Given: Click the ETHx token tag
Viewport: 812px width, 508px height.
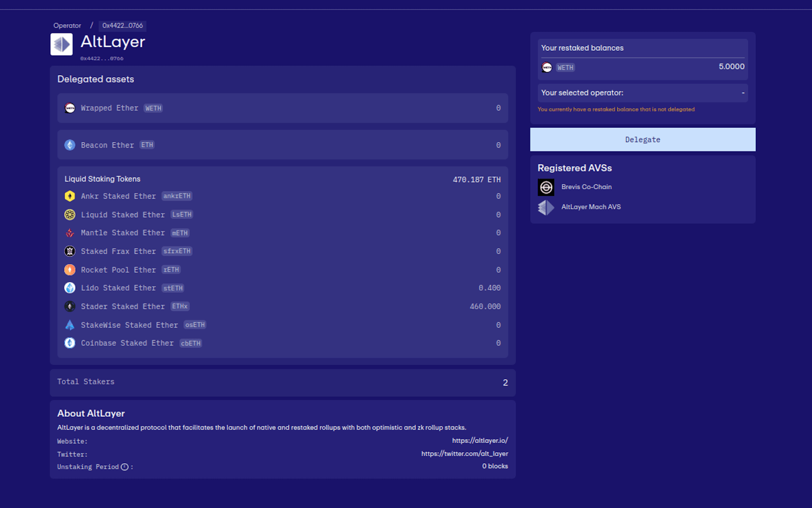Looking at the screenshot, I should pyautogui.click(x=180, y=306).
